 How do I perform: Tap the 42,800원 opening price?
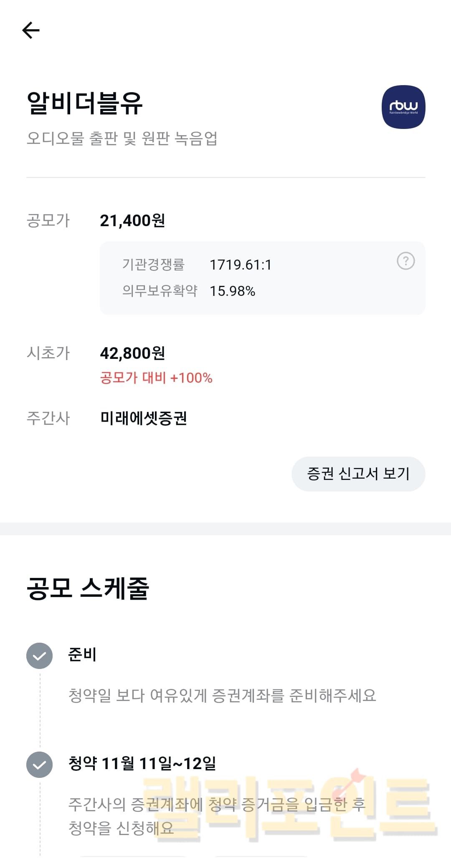coord(132,353)
